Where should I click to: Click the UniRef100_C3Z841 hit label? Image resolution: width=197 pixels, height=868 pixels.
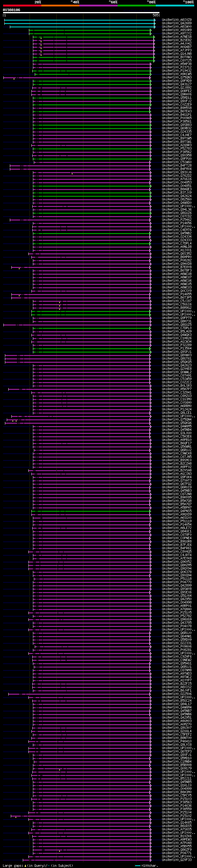pyautogui.click(x=177, y=392)
